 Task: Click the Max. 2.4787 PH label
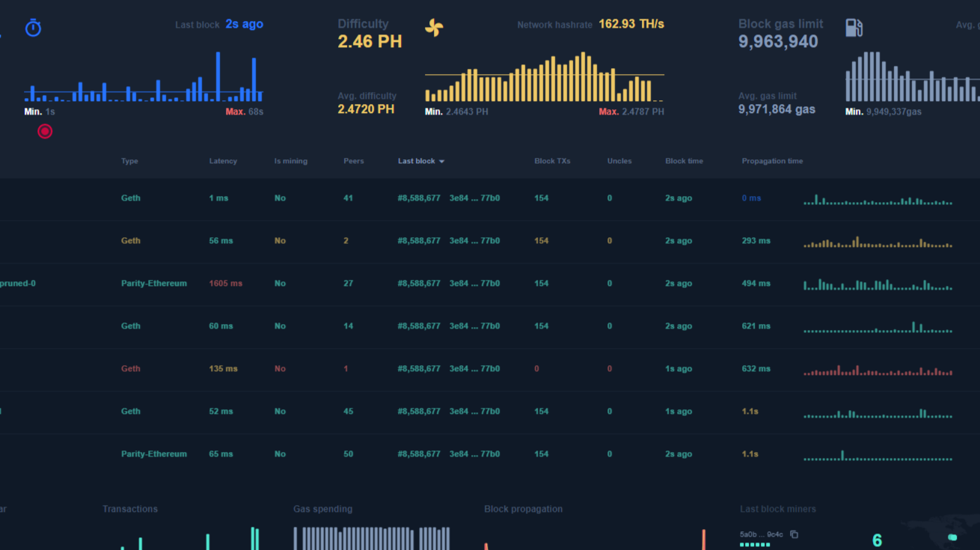(x=631, y=111)
